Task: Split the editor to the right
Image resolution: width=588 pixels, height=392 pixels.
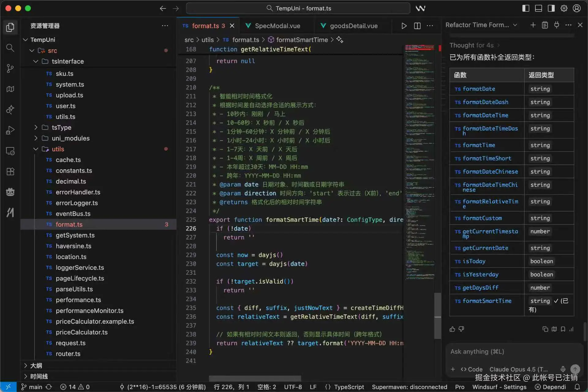Action: point(417,26)
